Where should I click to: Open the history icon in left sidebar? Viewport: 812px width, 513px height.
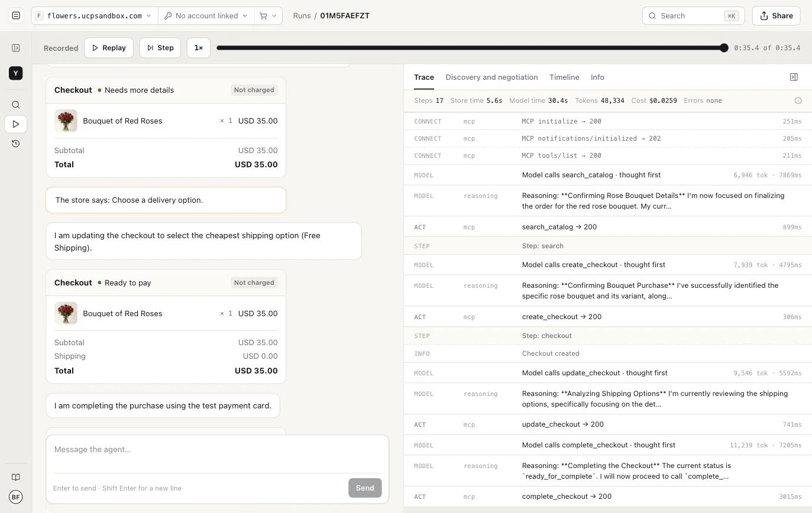point(16,144)
